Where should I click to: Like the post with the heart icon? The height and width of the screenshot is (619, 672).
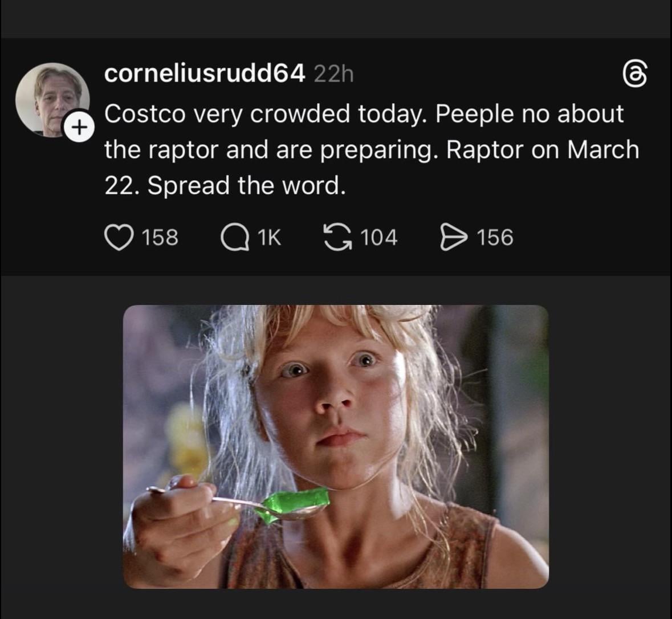pos(118,237)
